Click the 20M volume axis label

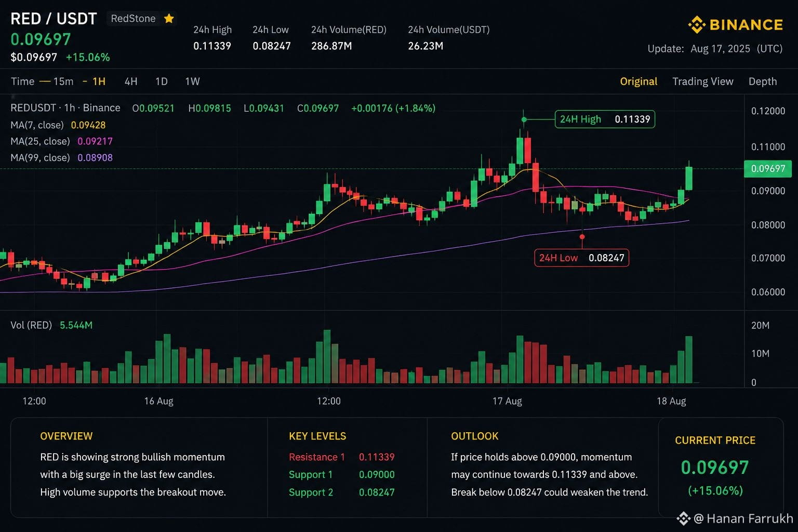pyautogui.click(x=760, y=326)
